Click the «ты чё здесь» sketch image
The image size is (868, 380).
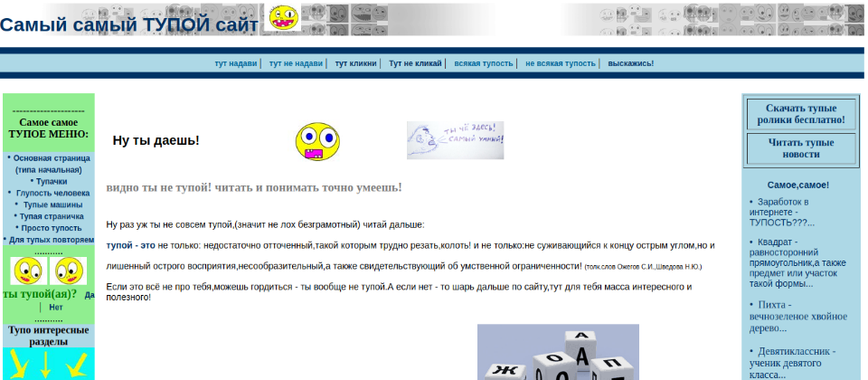coord(455,140)
